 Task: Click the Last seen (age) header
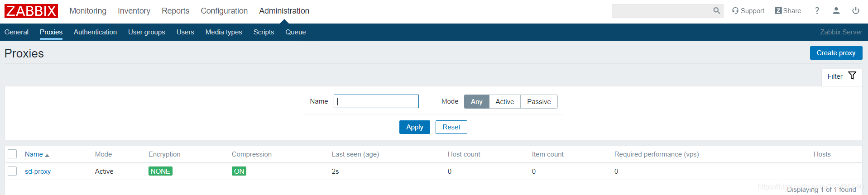coord(355,154)
